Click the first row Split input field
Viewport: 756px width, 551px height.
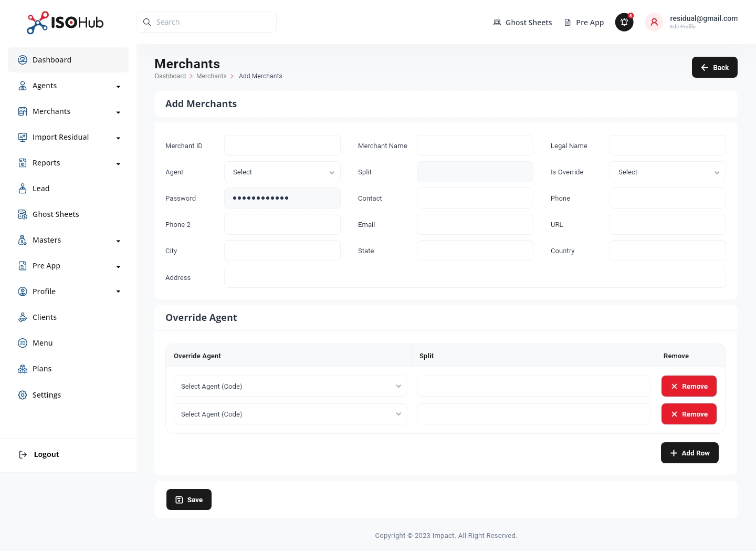pyautogui.click(x=533, y=386)
